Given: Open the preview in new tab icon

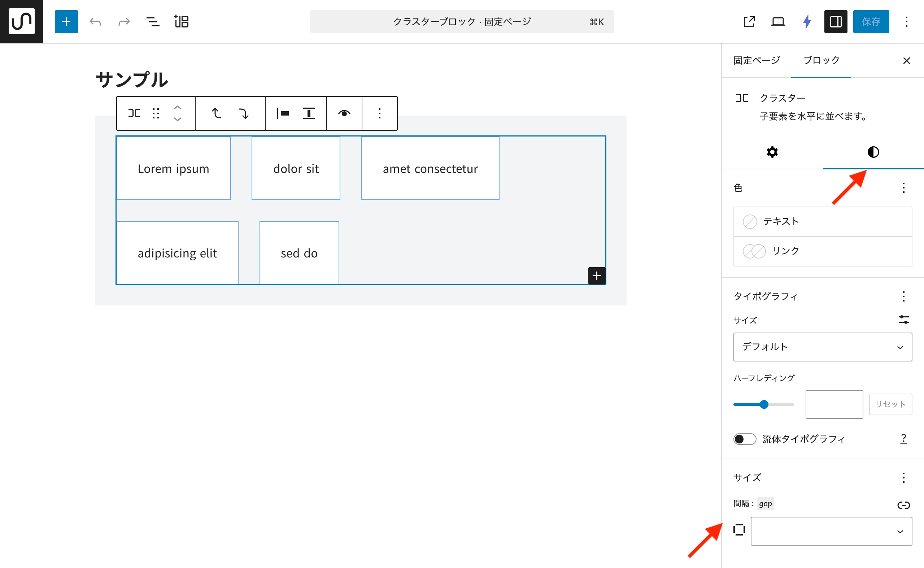Looking at the screenshot, I should pos(749,22).
